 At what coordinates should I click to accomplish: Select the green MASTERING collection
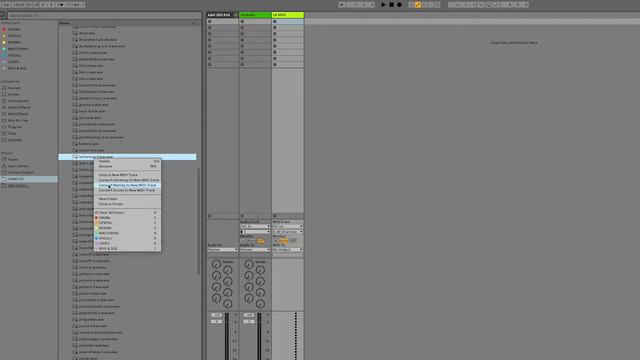(x=18, y=49)
